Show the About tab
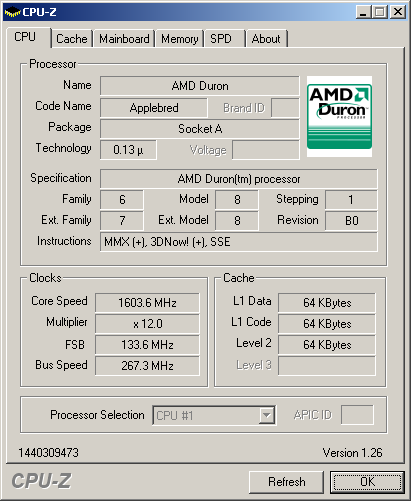411x501 pixels. [266, 39]
